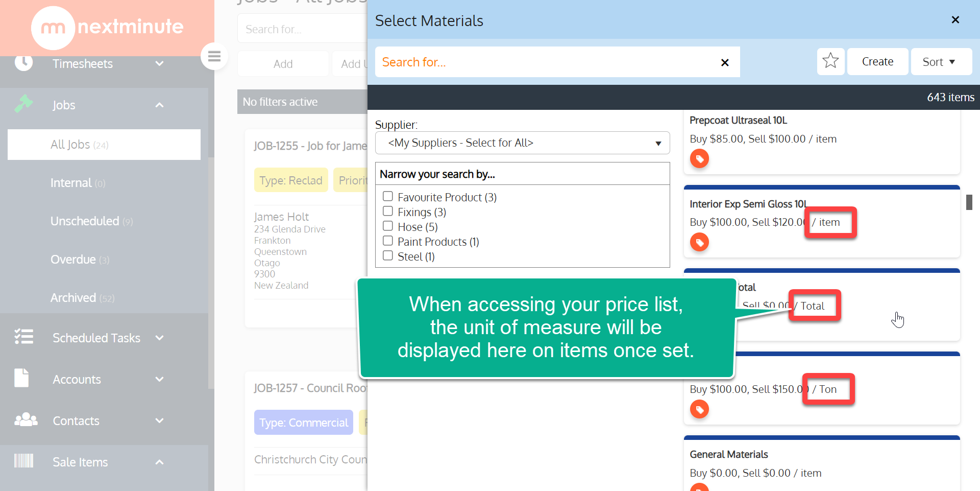Close the Select Materials panel
The width and height of the screenshot is (980, 491).
(x=955, y=20)
